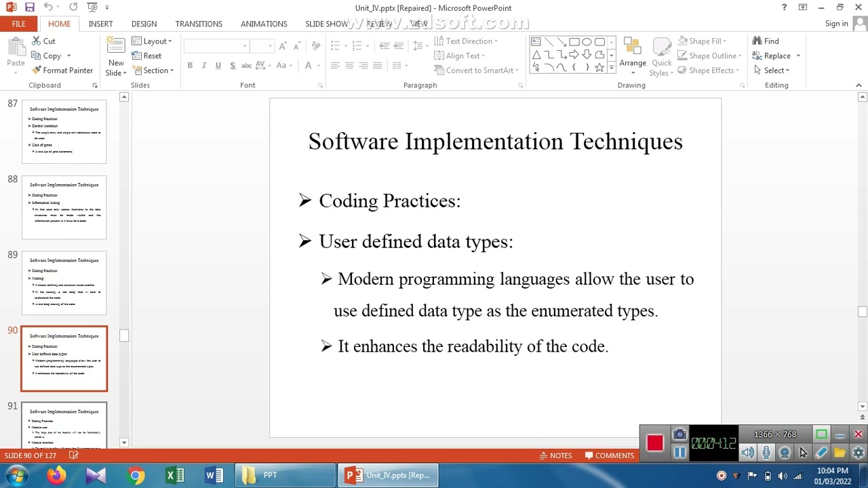
Task: Reset the slide layout with Reset
Action: pos(147,56)
